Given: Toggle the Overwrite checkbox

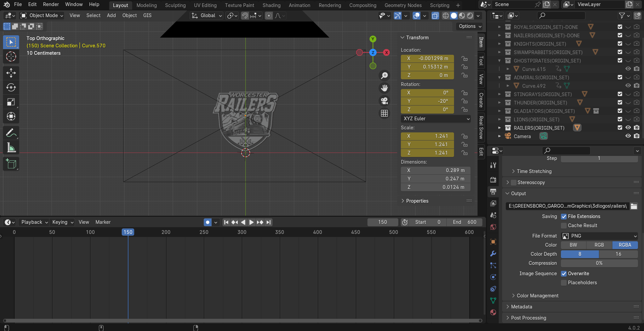Looking at the screenshot, I should click(x=564, y=274).
